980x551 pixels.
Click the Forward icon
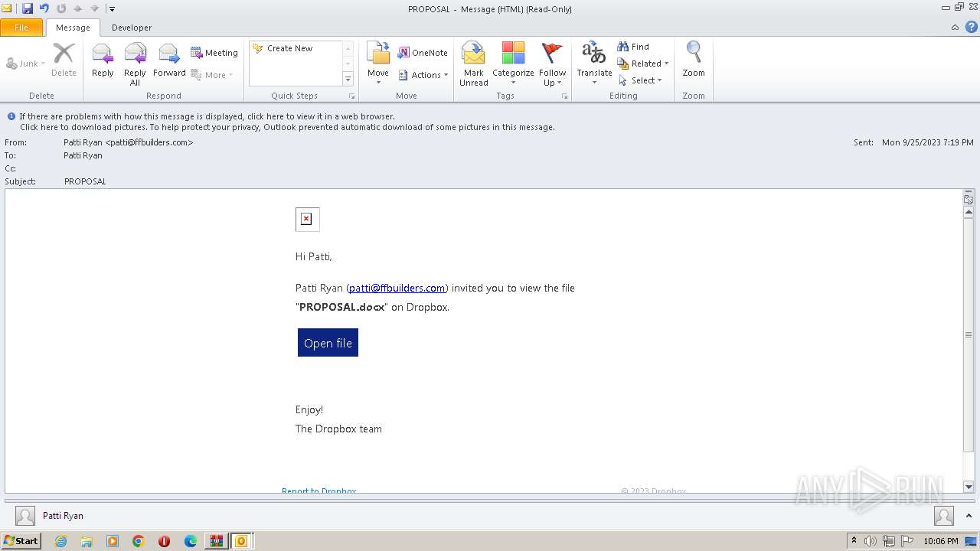point(169,60)
